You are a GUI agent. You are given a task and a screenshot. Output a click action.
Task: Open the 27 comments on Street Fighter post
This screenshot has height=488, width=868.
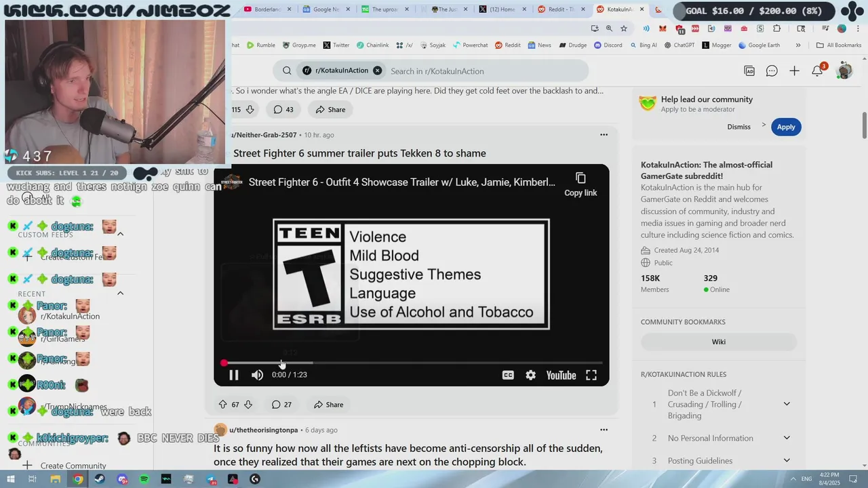pos(281,405)
